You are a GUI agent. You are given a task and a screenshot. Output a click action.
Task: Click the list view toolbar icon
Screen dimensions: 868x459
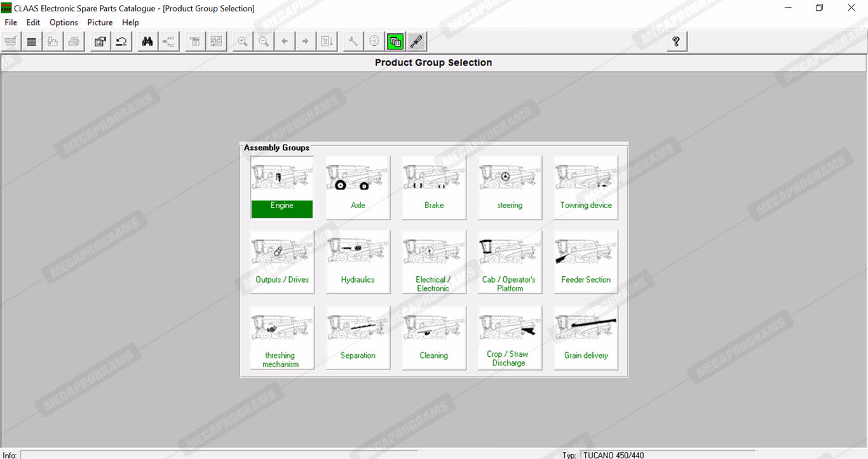pos(31,42)
